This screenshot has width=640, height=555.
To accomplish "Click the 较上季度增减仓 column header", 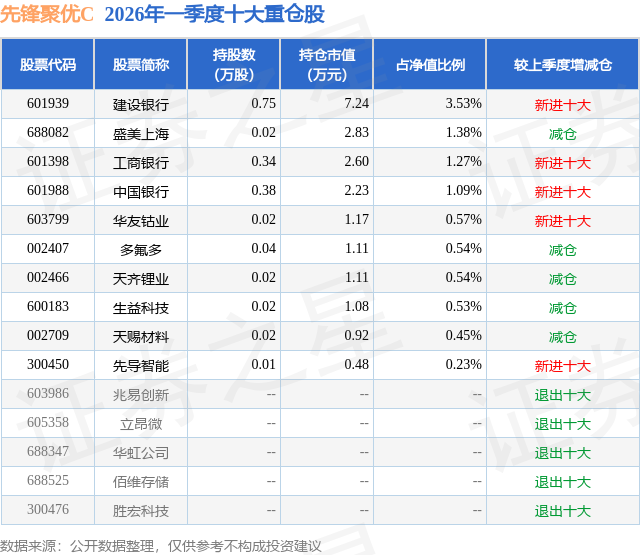I will [x=563, y=64].
